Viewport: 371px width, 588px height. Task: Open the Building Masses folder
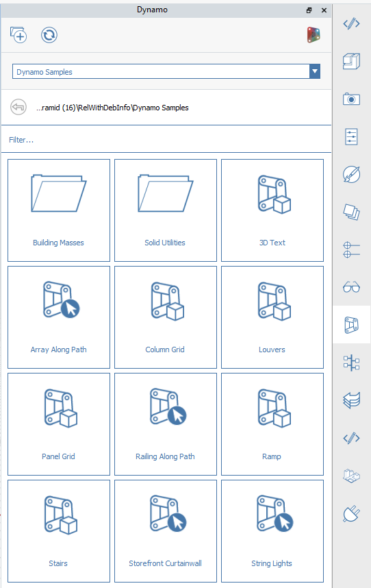pyautogui.click(x=59, y=210)
